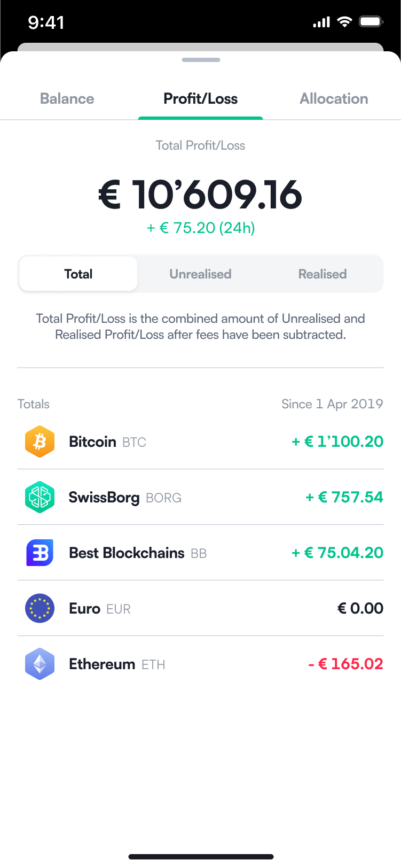Switch to the Realised segment
This screenshot has width=401, height=868.
tap(323, 274)
